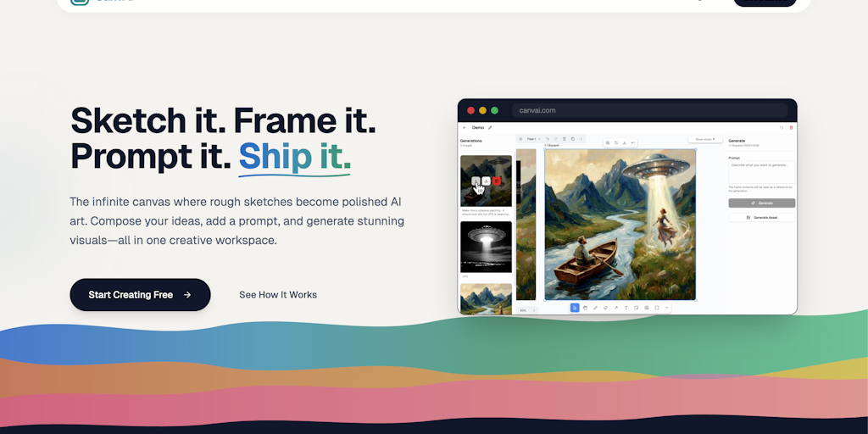Choose the pencil draw tool

coord(596,308)
